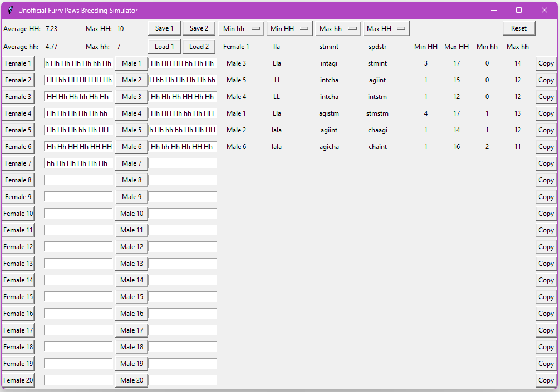Select the Male 1 button
The height and width of the screenshot is (392, 560).
pos(131,63)
